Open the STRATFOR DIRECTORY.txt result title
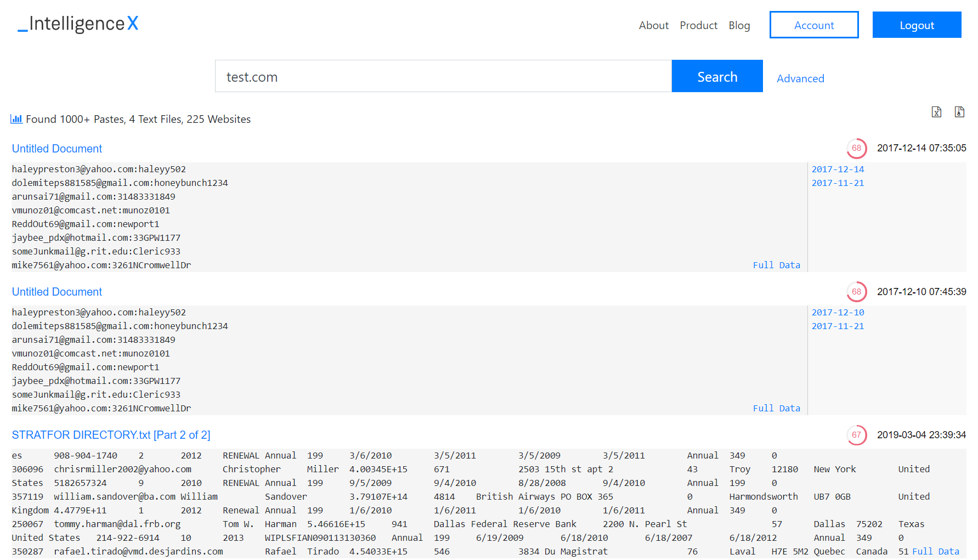978x560 pixels. click(x=111, y=435)
